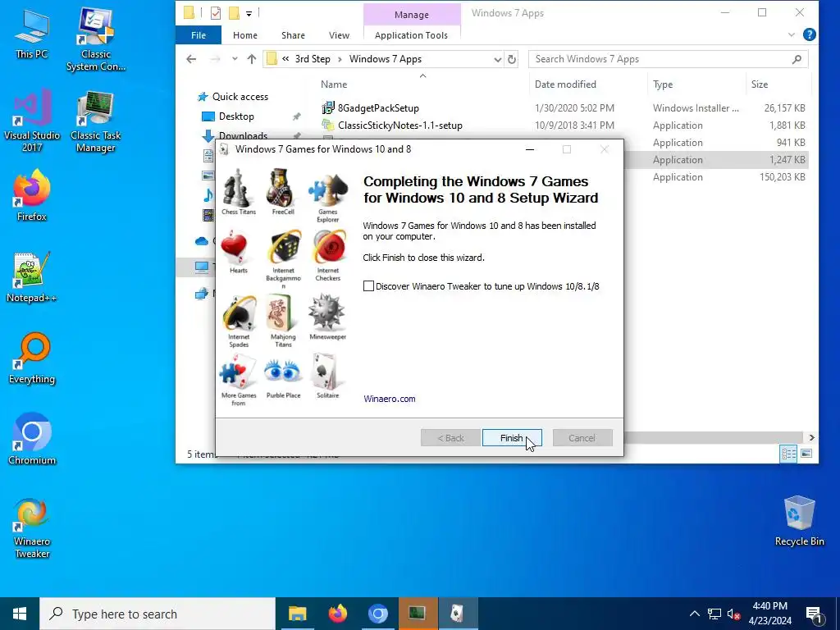Image resolution: width=840 pixels, height=630 pixels.
Task: Click the FreeCell game icon
Action: [x=282, y=188]
